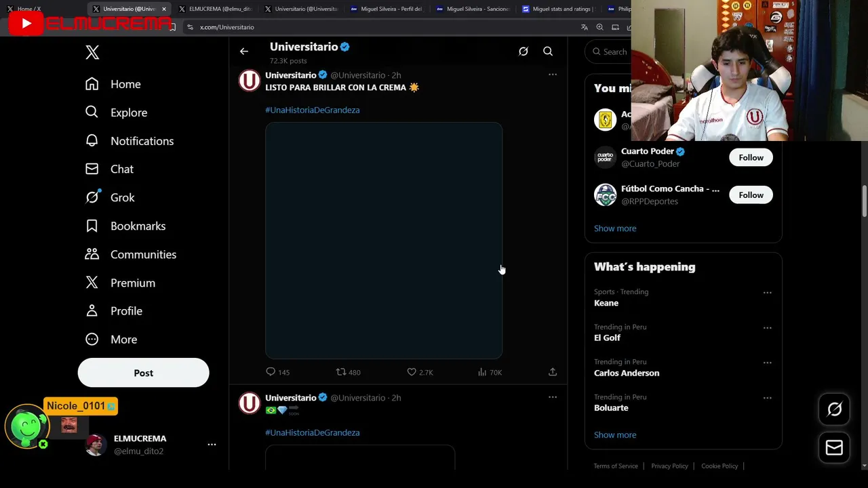Follow Cuarto Poder

[751, 157]
